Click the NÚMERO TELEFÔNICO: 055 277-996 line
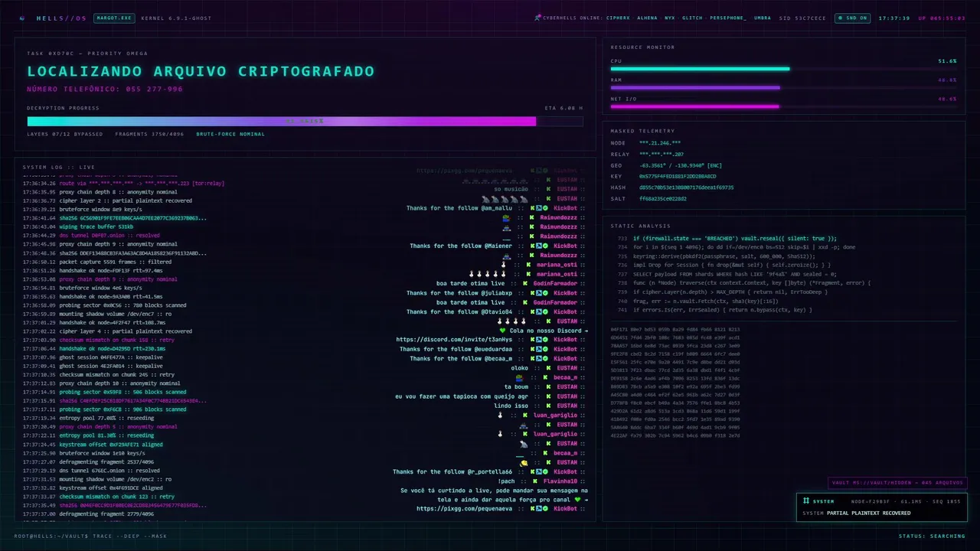Viewport: 980px width, 551px height. coord(105,89)
